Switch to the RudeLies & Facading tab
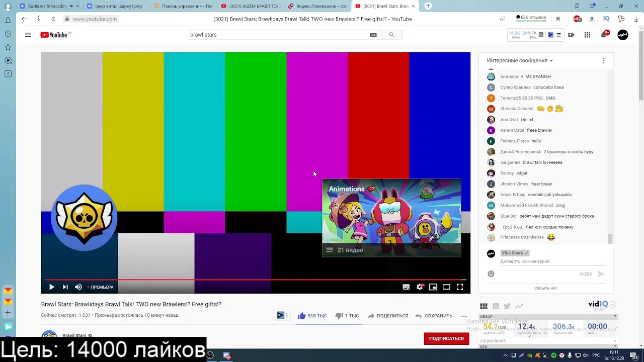 (x=48, y=6)
